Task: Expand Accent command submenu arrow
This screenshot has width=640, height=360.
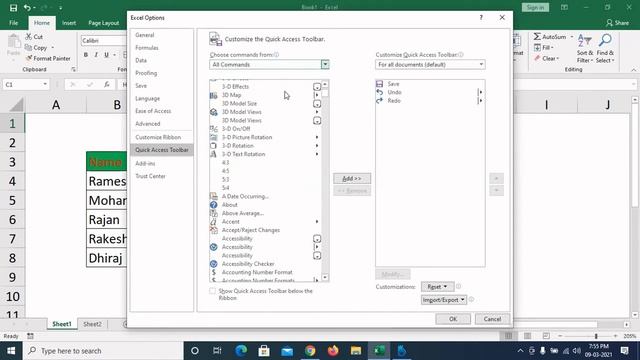Action: point(317,222)
